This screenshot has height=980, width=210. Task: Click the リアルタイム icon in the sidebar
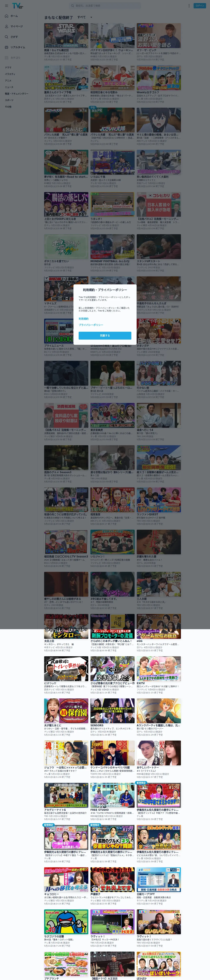click(x=7, y=47)
